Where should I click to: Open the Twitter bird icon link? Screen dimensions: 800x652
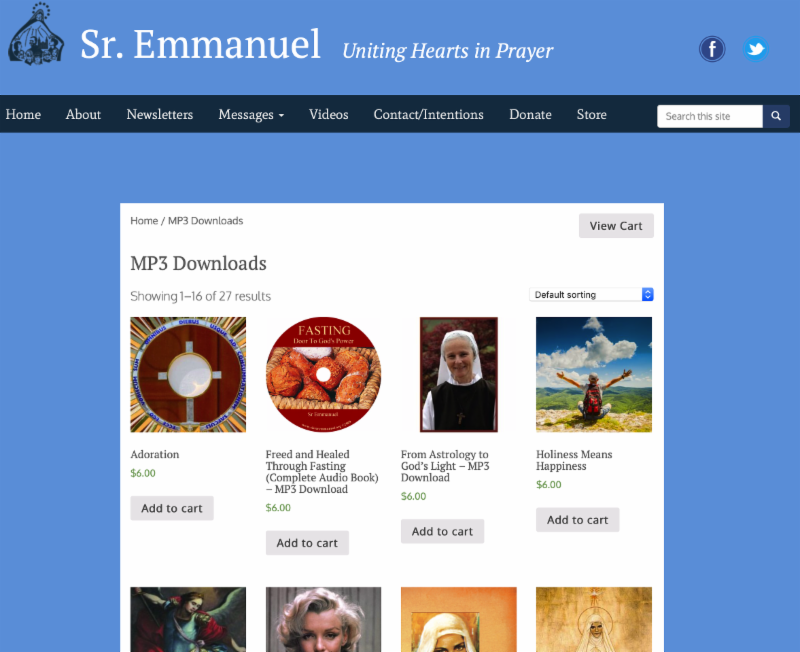pos(756,49)
